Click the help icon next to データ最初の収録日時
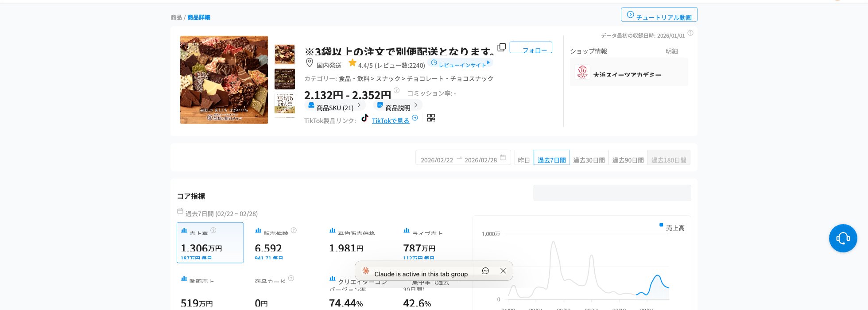This screenshot has width=868, height=310. [x=690, y=33]
